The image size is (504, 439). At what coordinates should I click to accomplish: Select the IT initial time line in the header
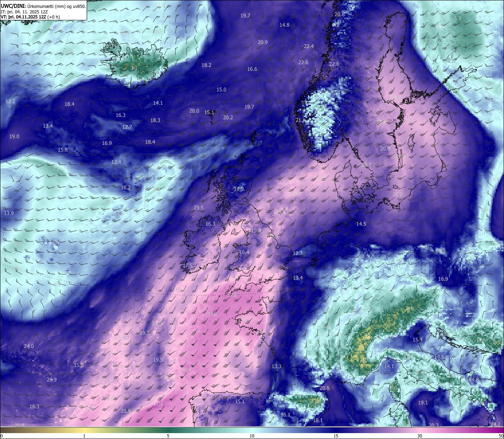tap(24, 12)
